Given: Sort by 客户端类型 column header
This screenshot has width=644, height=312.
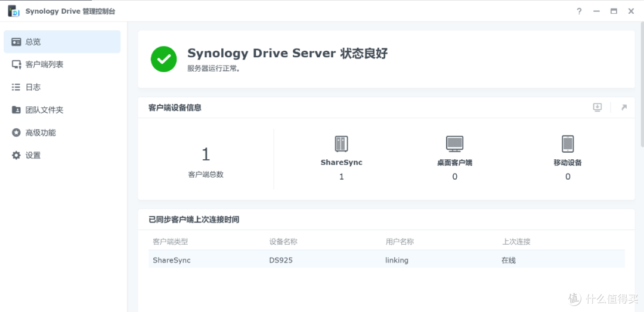Looking at the screenshot, I should pyautogui.click(x=170, y=241).
